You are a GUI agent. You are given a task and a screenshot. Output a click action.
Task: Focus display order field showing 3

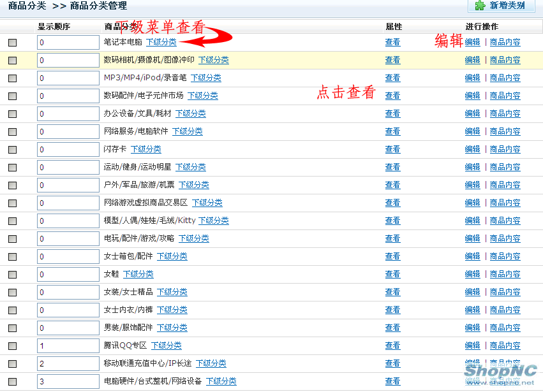[x=68, y=382]
